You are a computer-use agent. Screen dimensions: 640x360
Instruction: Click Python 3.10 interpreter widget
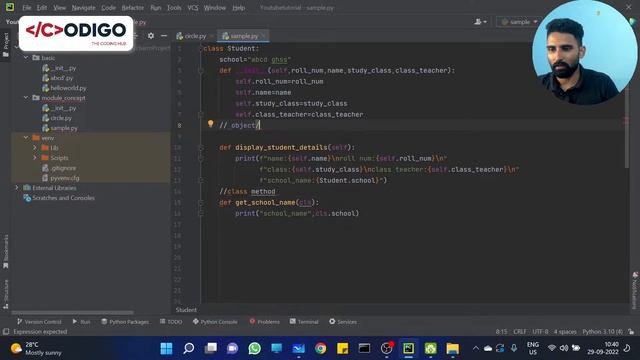(x=602, y=331)
